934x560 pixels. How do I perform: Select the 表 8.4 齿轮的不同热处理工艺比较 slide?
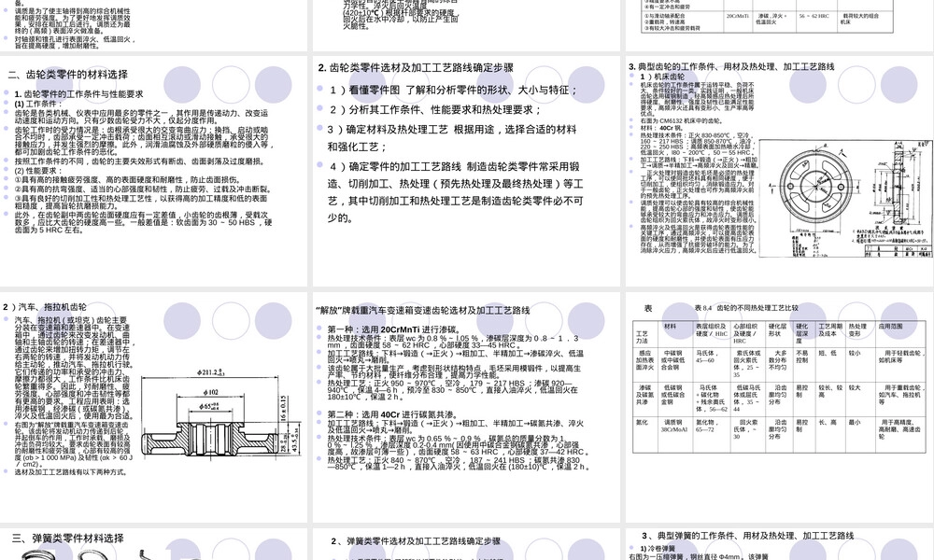pos(780,408)
